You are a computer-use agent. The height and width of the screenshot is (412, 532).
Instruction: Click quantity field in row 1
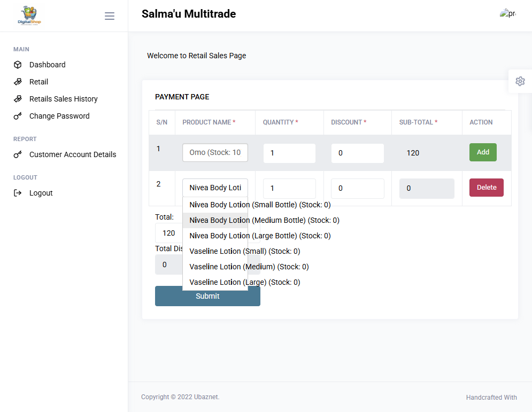point(289,153)
